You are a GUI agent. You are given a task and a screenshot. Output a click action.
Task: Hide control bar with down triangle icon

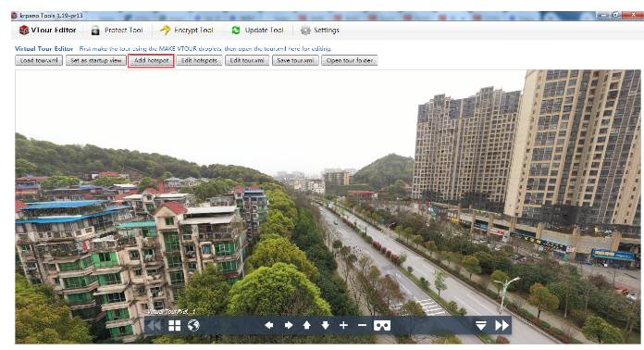(x=481, y=326)
